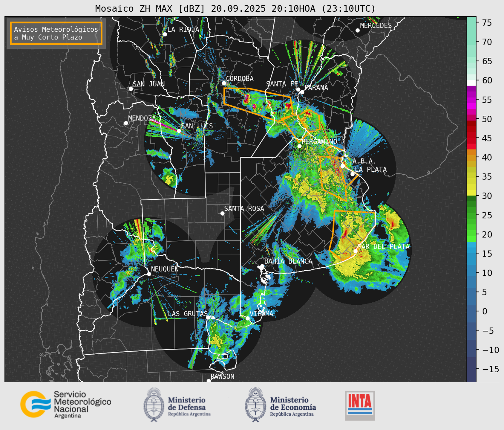Click the 60 tick label on the dBZ scale
504x430 pixels.
(x=487, y=80)
